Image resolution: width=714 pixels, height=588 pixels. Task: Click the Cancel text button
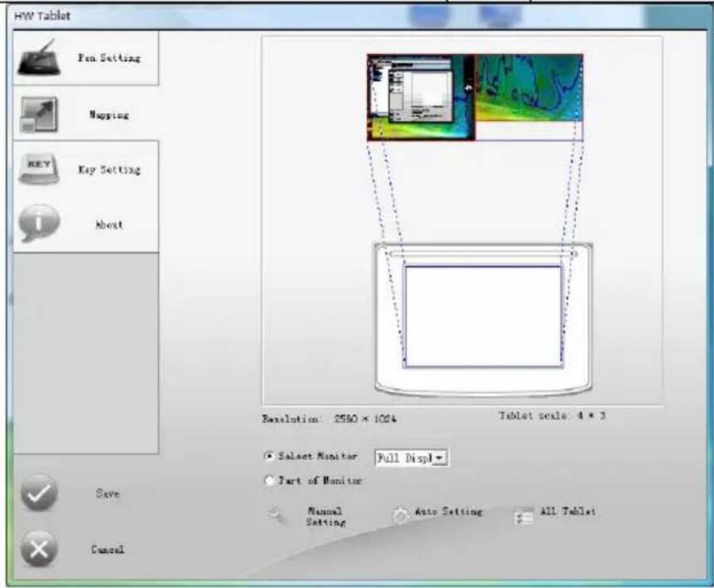(108, 549)
